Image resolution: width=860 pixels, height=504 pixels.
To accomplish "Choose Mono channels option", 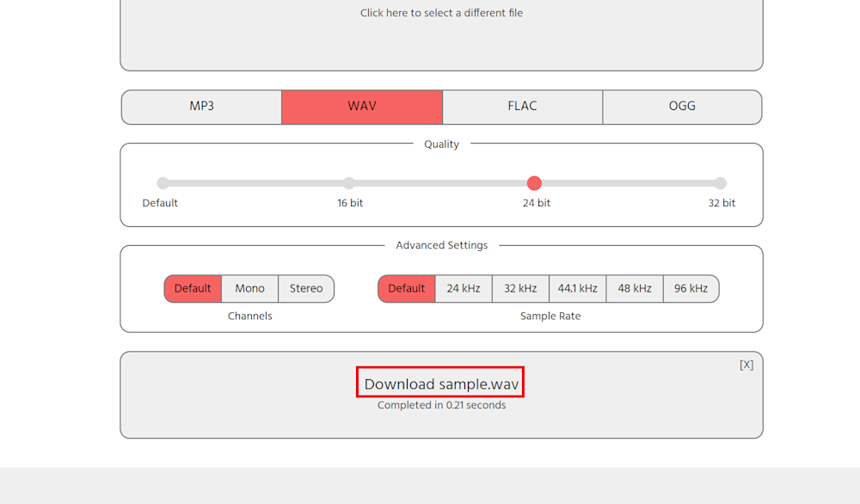I will [249, 288].
